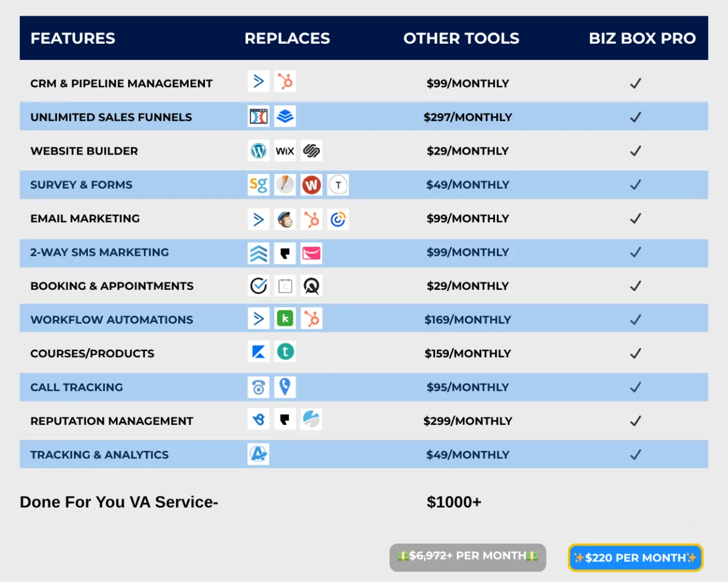Click the round T Typeform icon

(338, 185)
